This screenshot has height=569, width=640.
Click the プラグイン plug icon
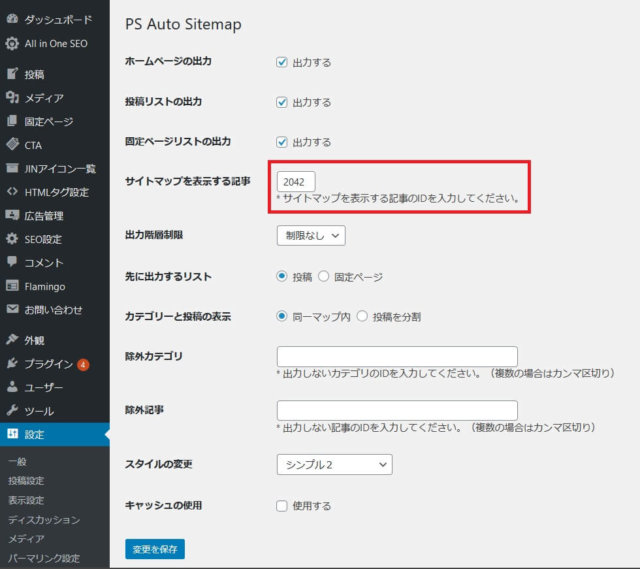[12, 363]
